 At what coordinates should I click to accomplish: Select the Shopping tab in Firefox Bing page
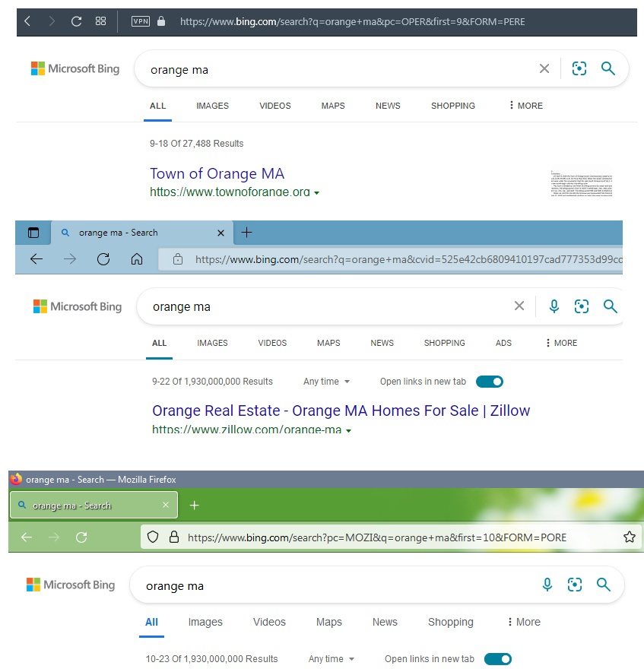click(451, 622)
